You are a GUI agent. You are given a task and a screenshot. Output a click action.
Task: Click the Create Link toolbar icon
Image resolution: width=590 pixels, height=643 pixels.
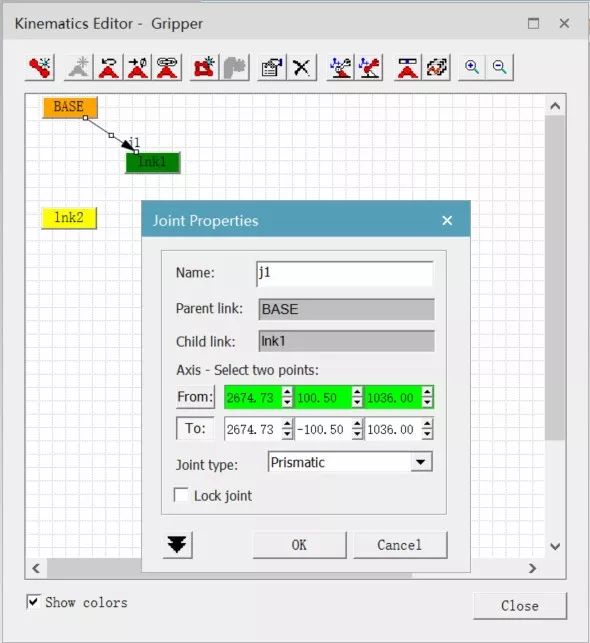[40, 67]
